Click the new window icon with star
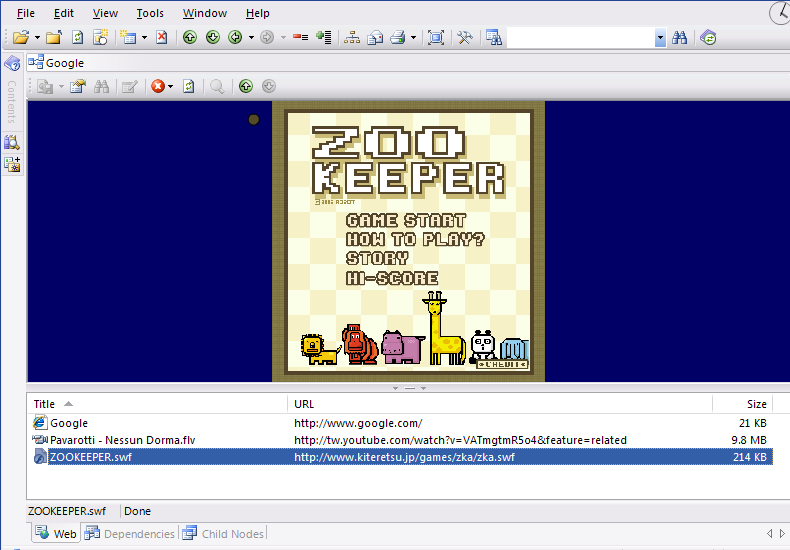 [x=128, y=37]
